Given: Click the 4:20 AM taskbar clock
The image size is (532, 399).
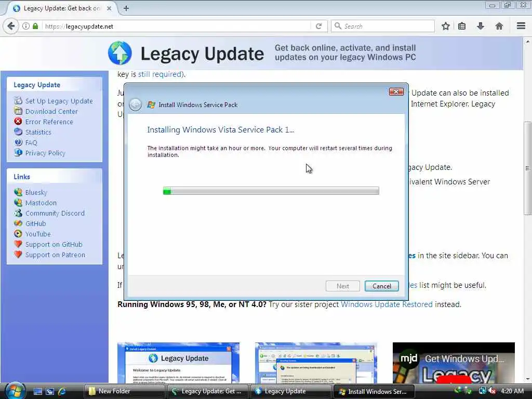Looking at the screenshot, I should (x=512, y=391).
